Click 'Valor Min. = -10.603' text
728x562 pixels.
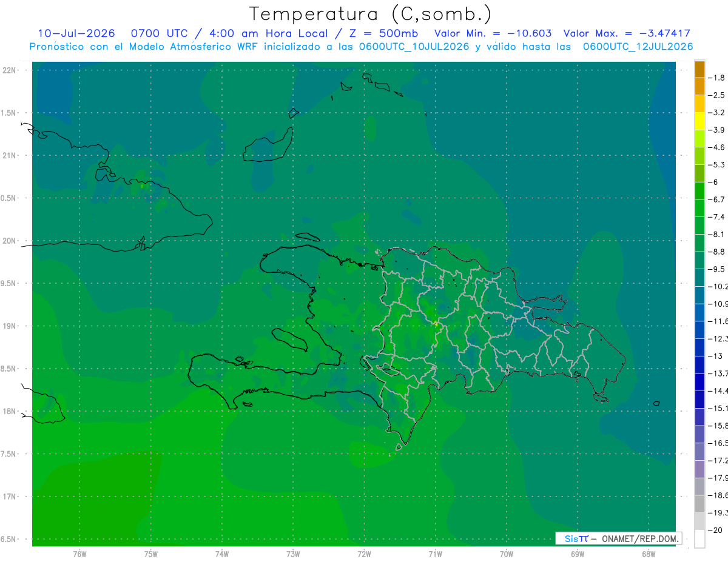(493, 33)
